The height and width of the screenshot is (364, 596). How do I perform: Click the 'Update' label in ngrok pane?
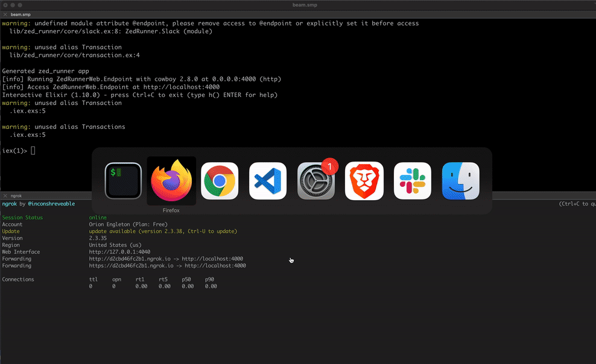tap(11, 231)
